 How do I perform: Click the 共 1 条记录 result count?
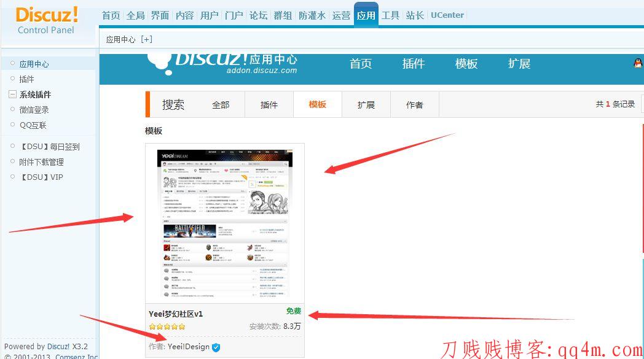point(615,104)
